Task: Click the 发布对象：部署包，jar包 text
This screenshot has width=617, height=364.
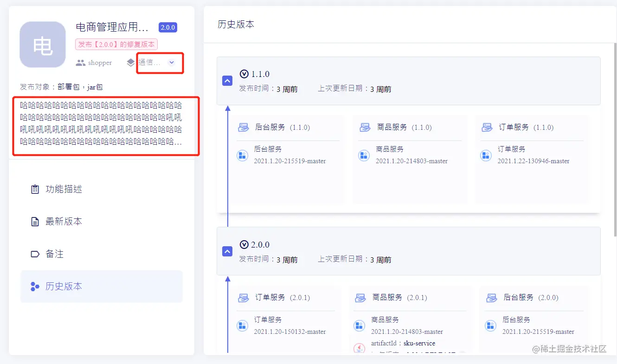Action: pos(61,87)
